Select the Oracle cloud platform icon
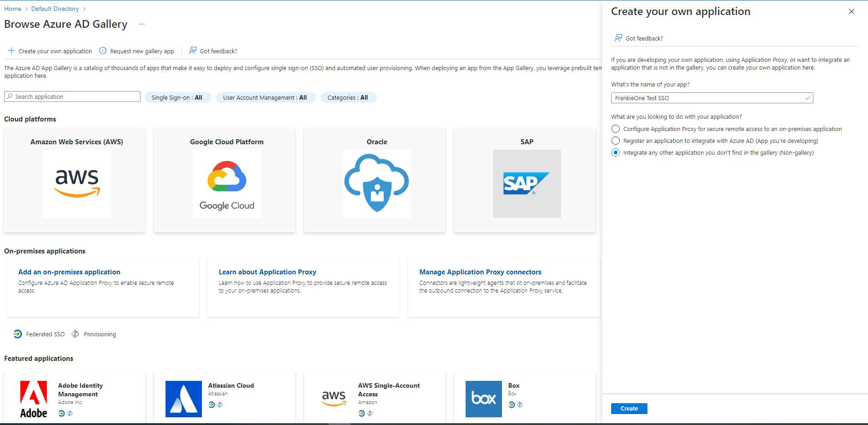868x425 pixels. point(376,184)
